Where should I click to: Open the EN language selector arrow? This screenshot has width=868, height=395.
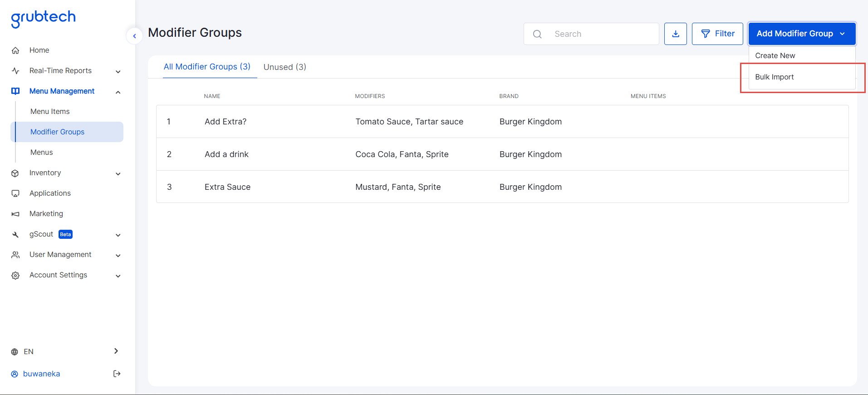click(116, 351)
